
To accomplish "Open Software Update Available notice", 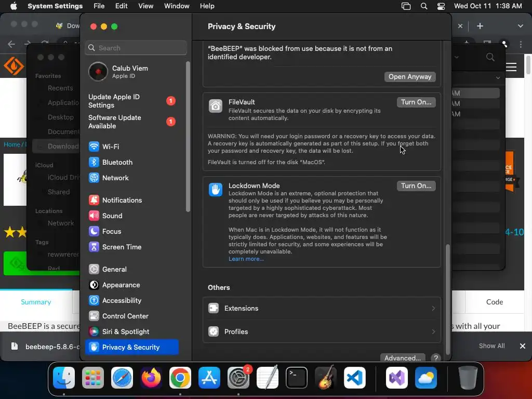I will (131, 122).
